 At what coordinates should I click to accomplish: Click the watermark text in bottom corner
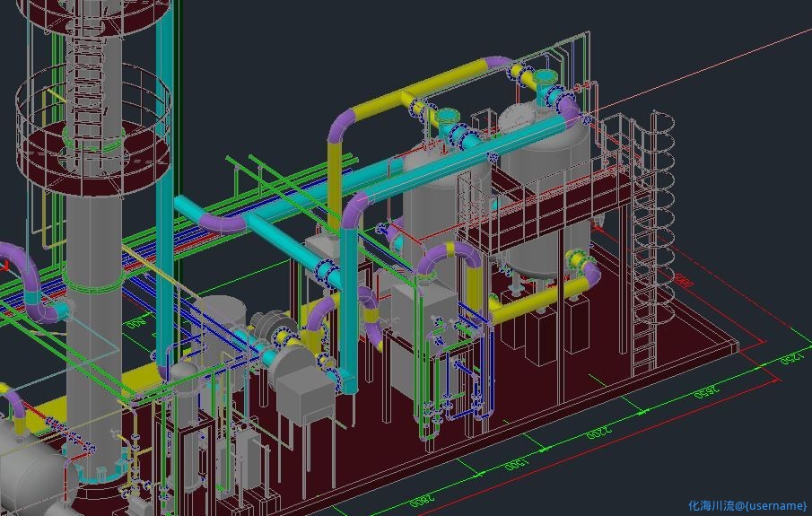pos(747,505)
